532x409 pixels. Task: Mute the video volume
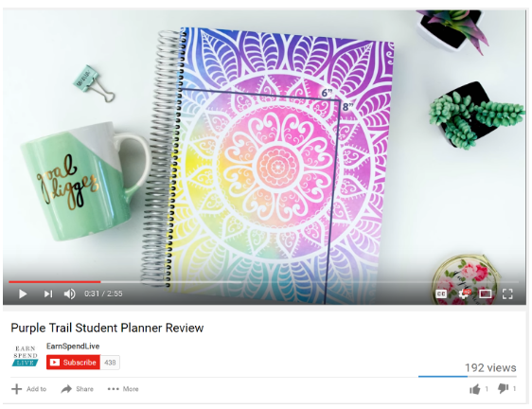point(69,293)
